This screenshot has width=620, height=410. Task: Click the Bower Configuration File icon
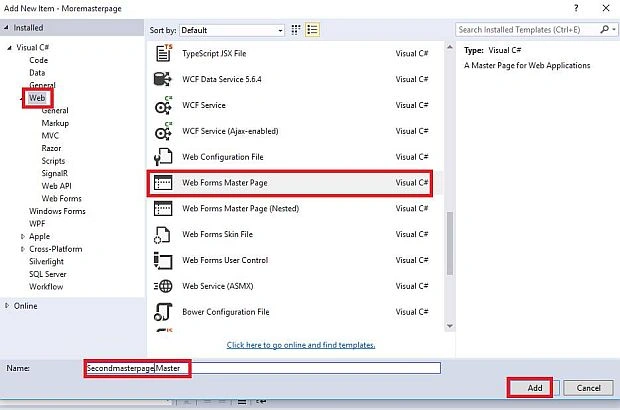click(163, 312)
